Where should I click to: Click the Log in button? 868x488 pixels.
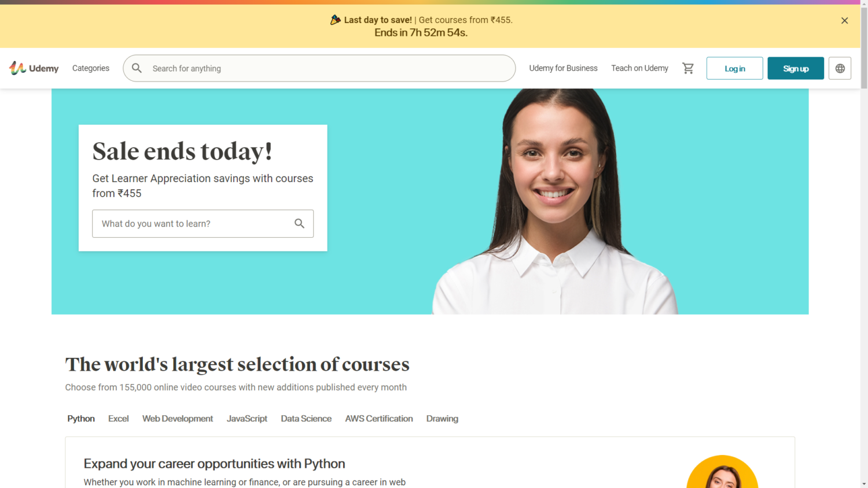pyautogui.click(x=734, y=68)
